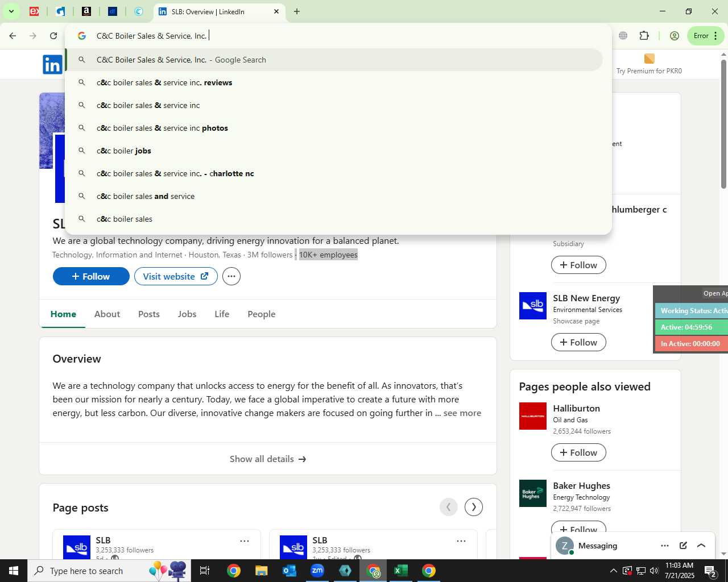This screenshot has height=582, width=728.
Task: Select the 'C&C Boiler Sales & Service, Inc. - Google Search' suggestion
Action: [x=334, y=60]
